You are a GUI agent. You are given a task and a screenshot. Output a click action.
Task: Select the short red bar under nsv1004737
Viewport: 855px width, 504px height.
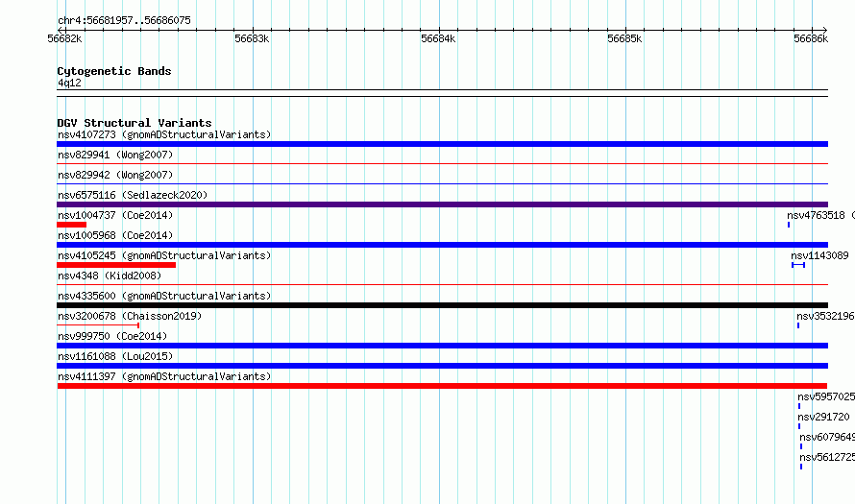pos(71,225)
